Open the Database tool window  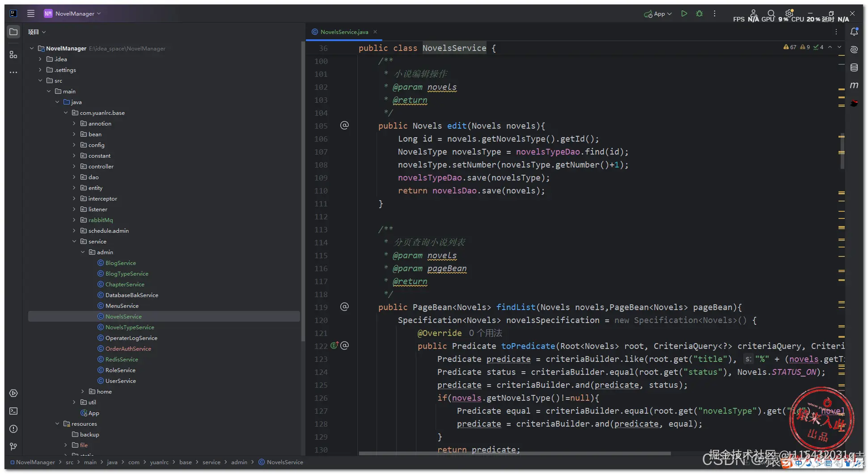click(854, 67)
